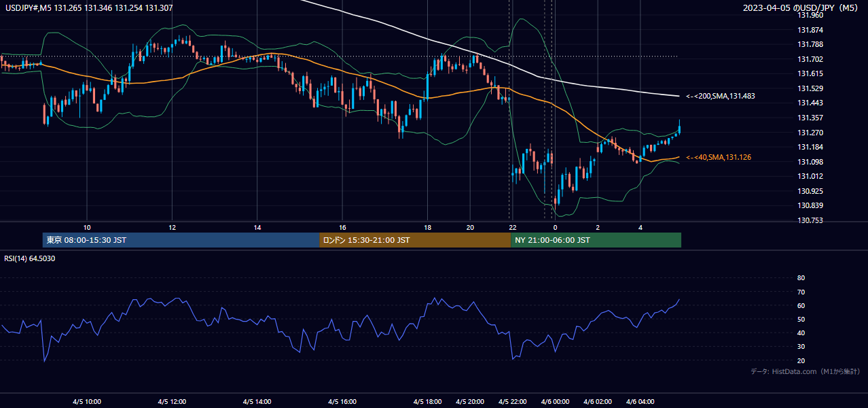
Task: Click price axis value 130.925
Action: click(x=811, y=191)
